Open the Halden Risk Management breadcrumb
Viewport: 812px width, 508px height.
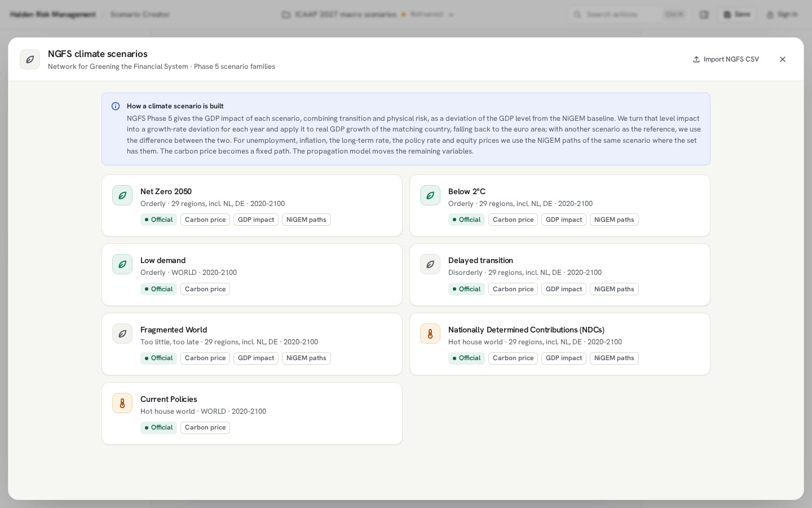53,15
